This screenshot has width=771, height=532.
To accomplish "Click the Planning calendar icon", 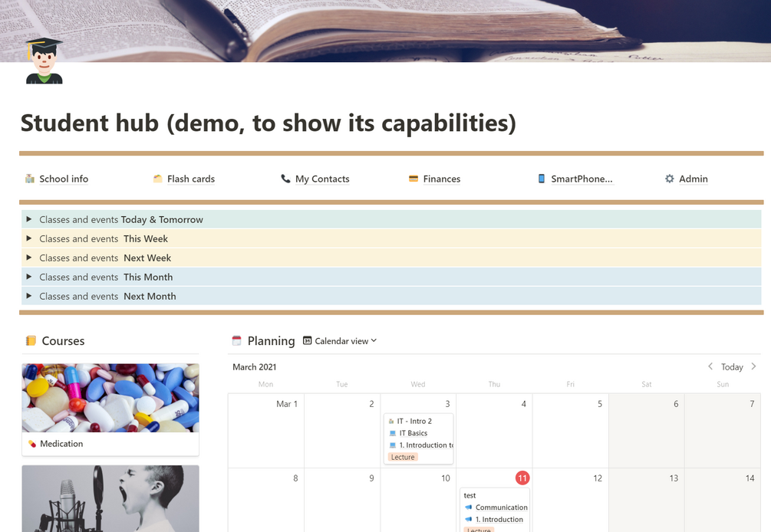I will (x=236, y=340).
